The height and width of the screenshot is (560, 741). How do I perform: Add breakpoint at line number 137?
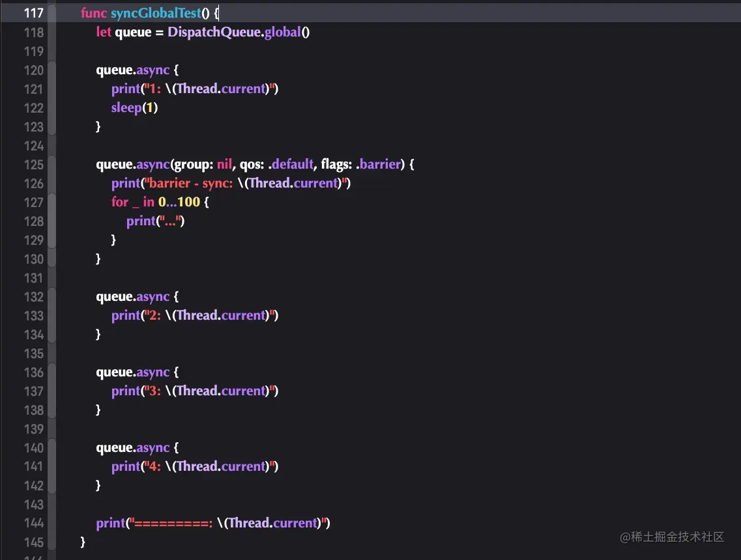33,391
